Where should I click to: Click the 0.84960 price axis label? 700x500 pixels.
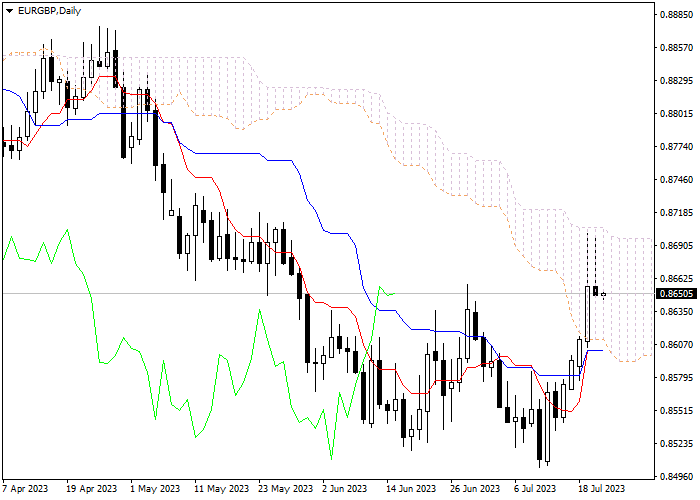676,477
